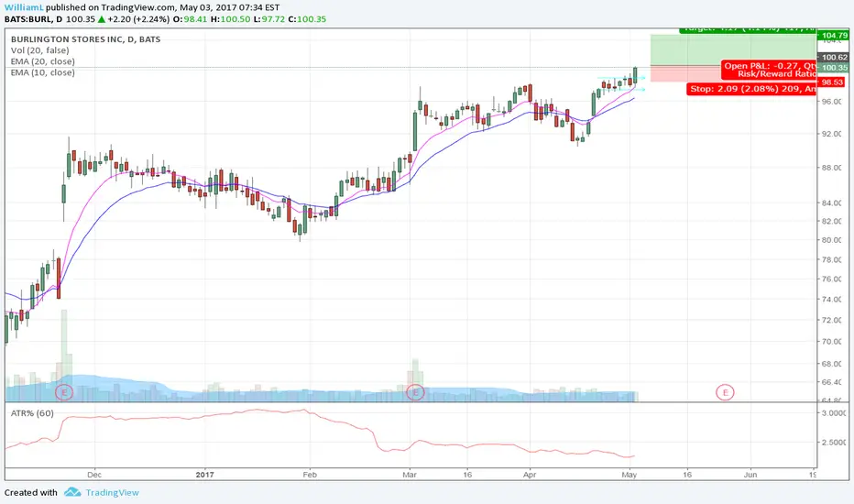This screenshot has width=854, height=504.
Task: Click the Mar label on the time axis
Action: tap(410, 475)
